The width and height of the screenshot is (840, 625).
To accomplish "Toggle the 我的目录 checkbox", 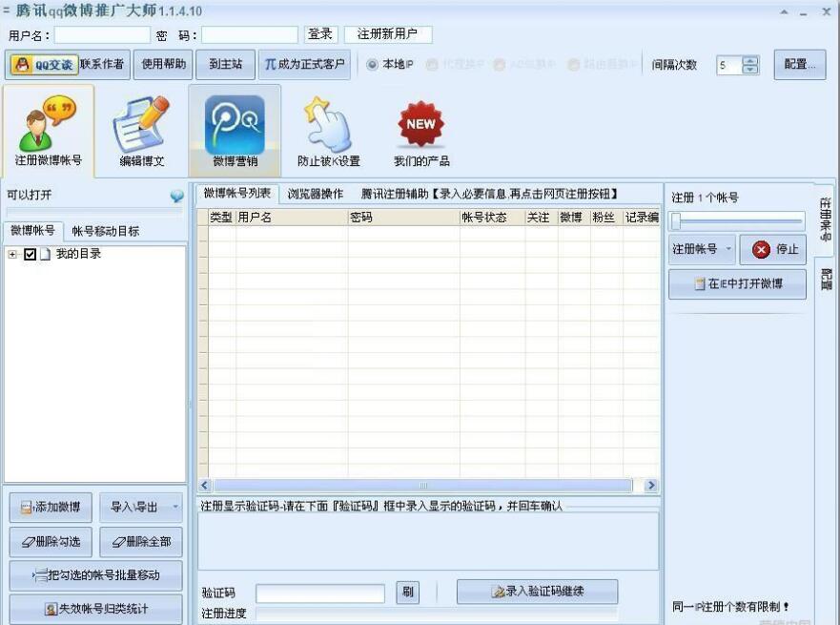I will (30, 254).
